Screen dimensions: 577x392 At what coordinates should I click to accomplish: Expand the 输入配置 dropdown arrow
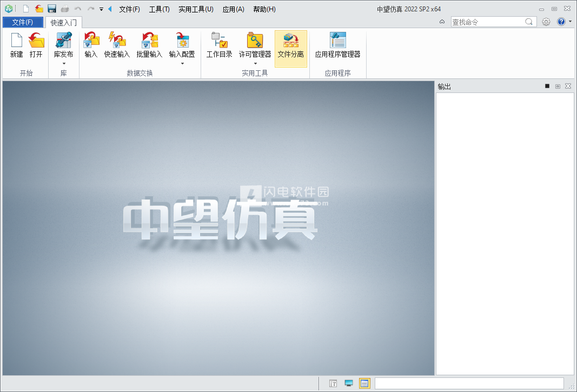(182, 64)
